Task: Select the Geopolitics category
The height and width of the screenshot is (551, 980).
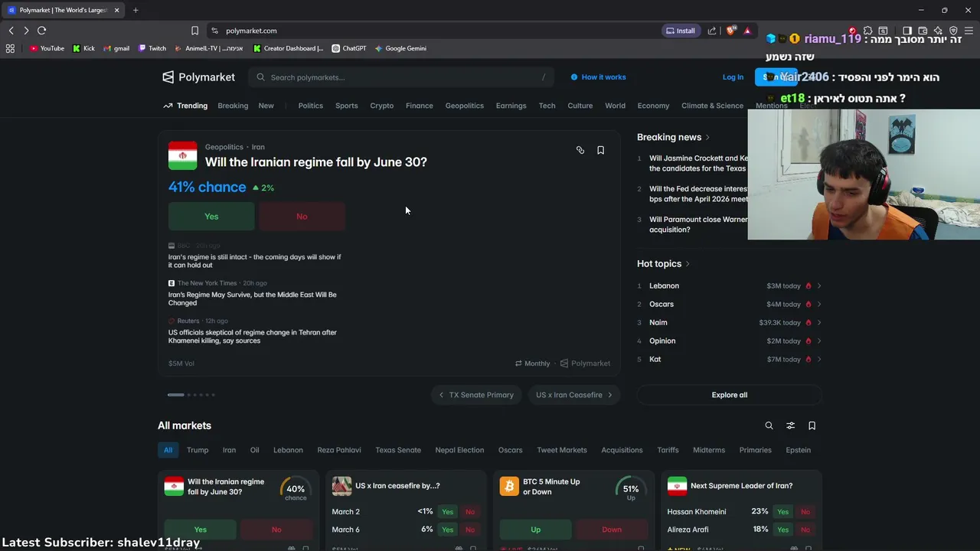Action: 465,106
